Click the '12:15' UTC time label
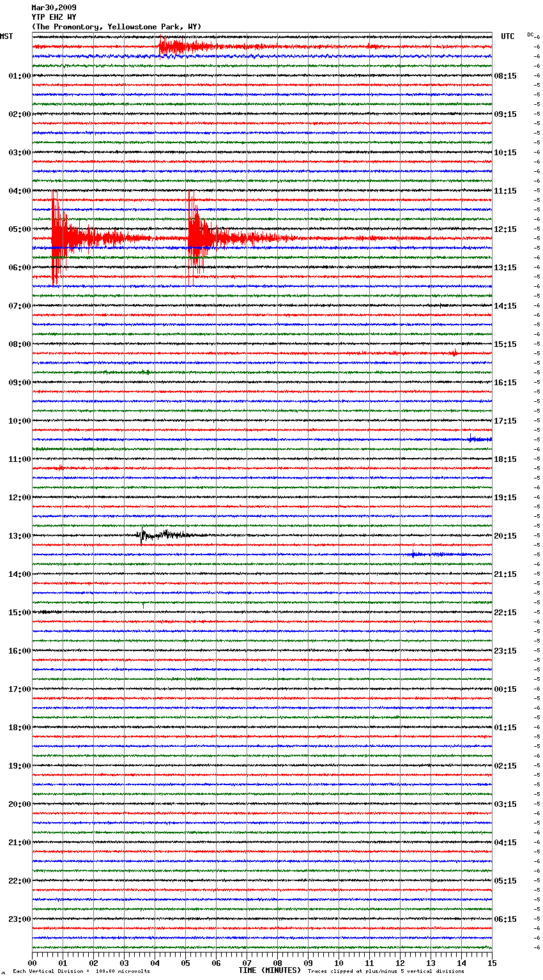This screenshot has width=543, height=980. pos(505,229)
